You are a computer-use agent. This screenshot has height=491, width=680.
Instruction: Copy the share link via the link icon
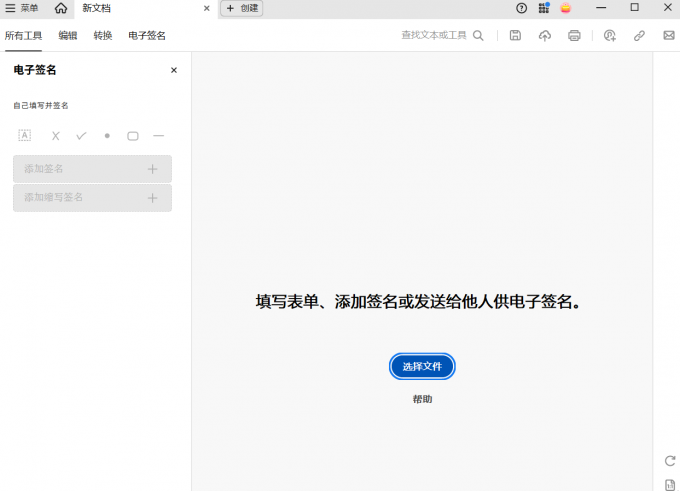click(639, 35)
